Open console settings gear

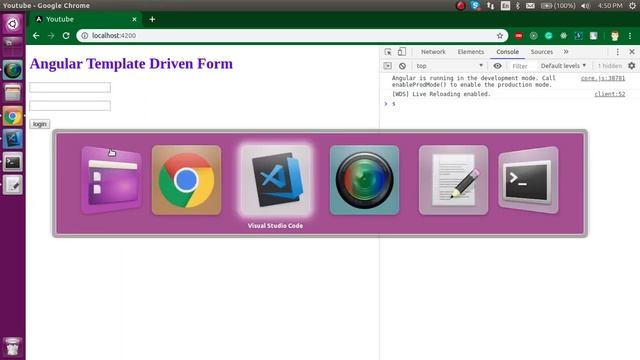(x=632, y=66)
